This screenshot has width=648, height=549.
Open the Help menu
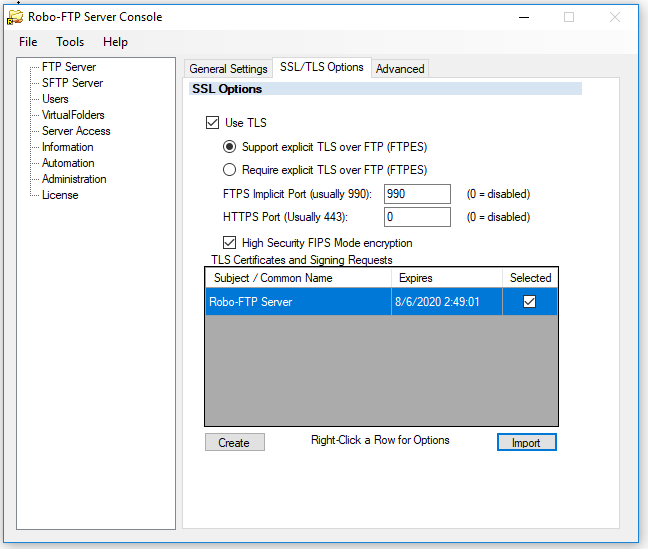115,42
